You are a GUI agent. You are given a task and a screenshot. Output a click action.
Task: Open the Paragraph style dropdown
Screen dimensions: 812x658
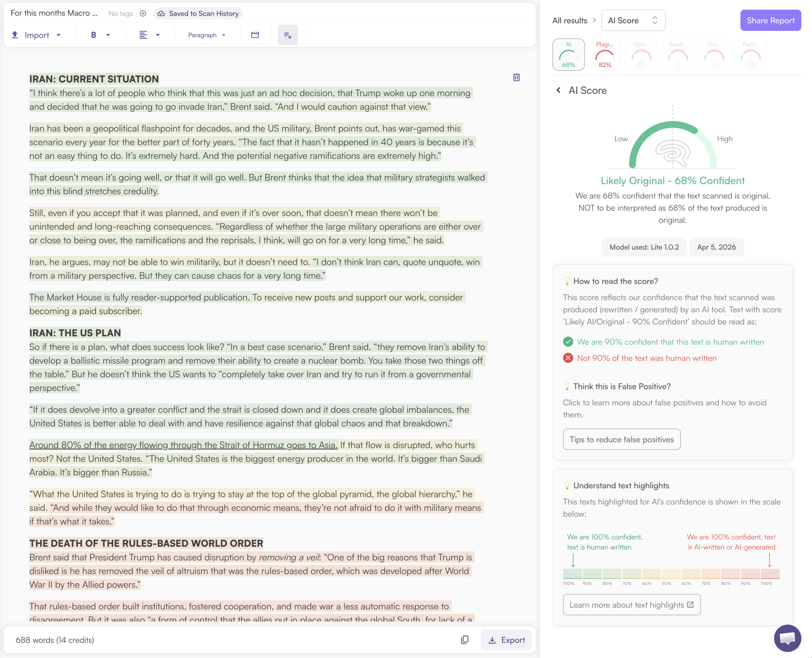click(206, 35)
